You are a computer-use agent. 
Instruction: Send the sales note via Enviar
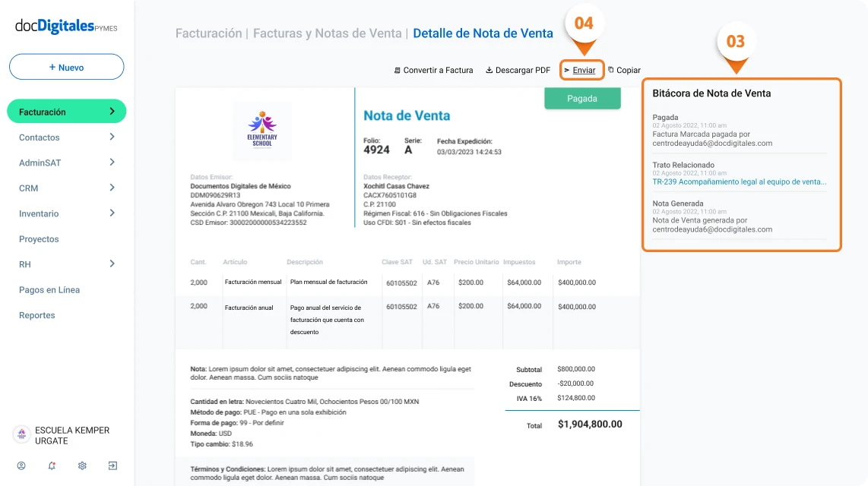click(x=582, y=71)
